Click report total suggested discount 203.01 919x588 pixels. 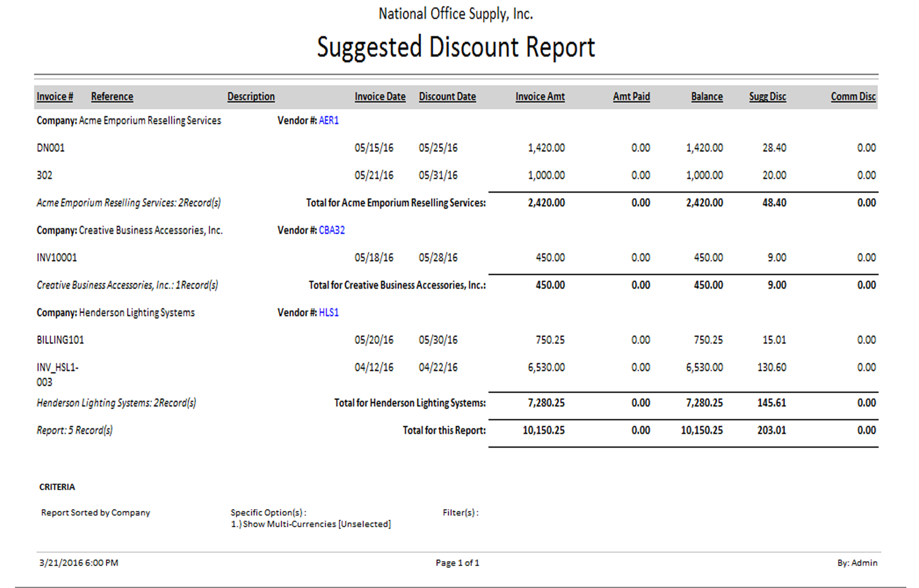[x=771, y=430]
